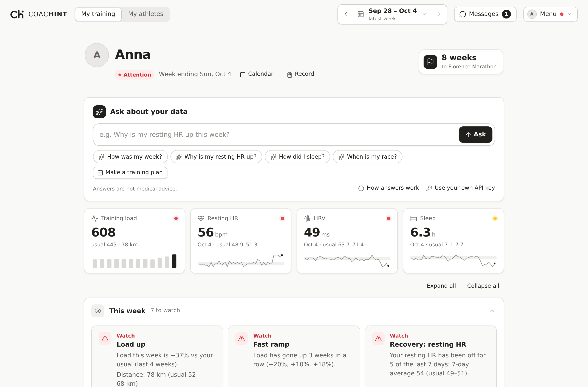Open the Calendar link
The image size is (588, 387).
click(x=257, y=74)
